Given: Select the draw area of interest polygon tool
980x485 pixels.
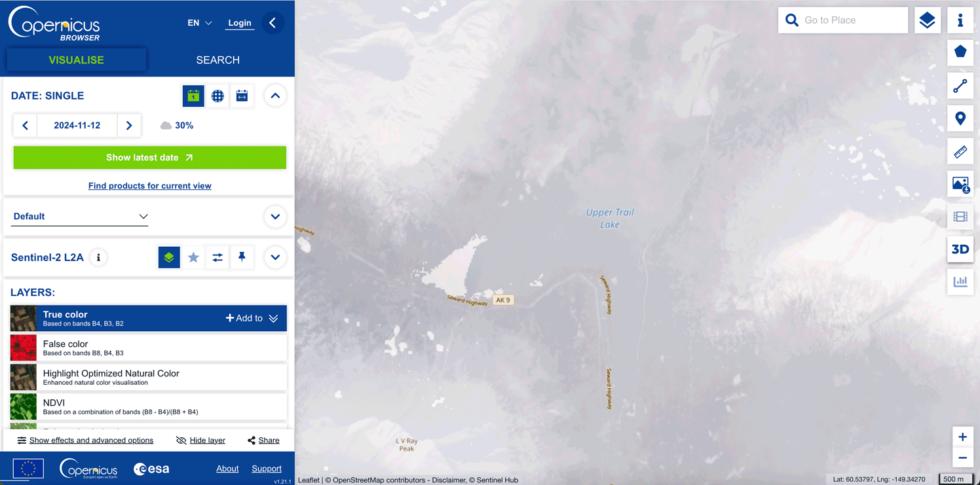Looking at the screenshot, I should tap(960, 52).
